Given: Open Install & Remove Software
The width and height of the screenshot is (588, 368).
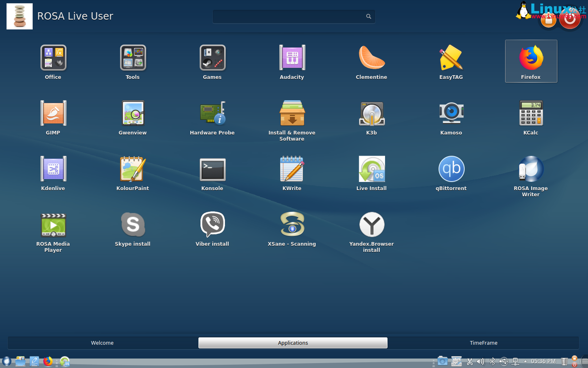Looking at the screenshot, I should (x=292, y=121).
